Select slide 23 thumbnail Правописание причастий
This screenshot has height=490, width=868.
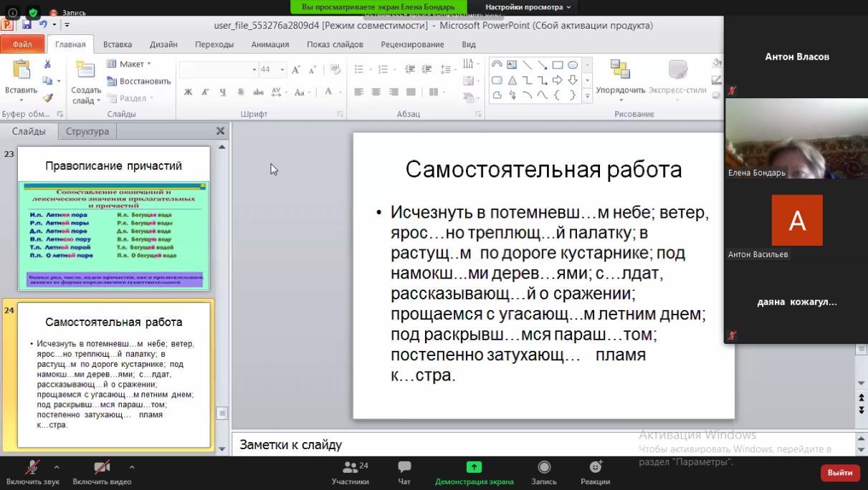pyautogui.click(x=114, y=218)
